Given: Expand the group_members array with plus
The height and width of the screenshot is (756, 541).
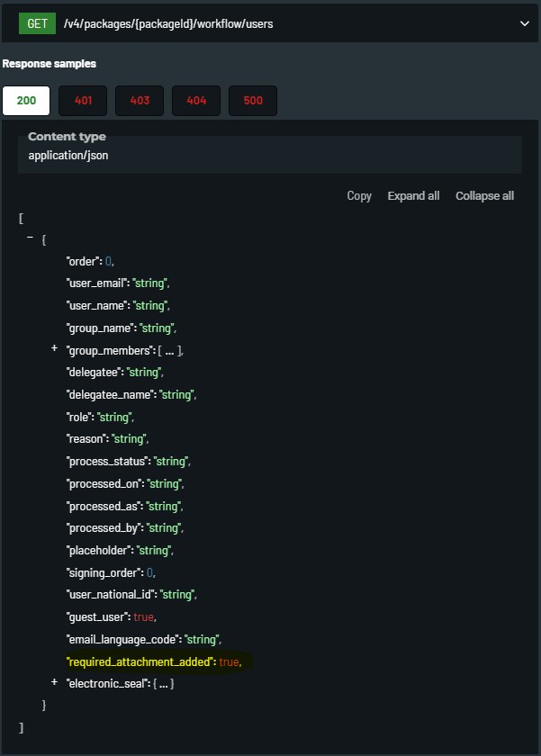Looking at the screenshot, I should click(x=54, y=349).
